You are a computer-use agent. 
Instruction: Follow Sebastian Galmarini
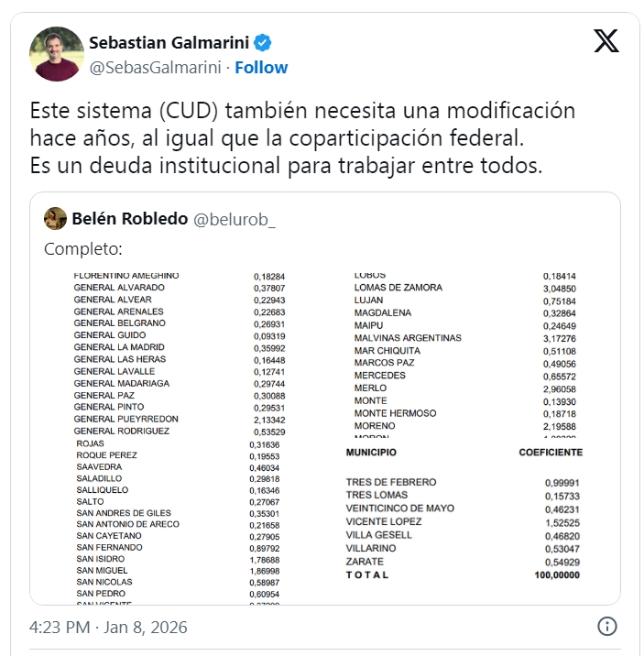pos(261,67)
